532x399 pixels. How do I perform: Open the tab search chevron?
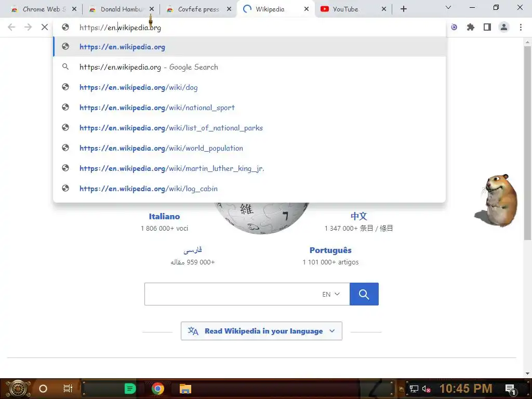tap(448, 7)
